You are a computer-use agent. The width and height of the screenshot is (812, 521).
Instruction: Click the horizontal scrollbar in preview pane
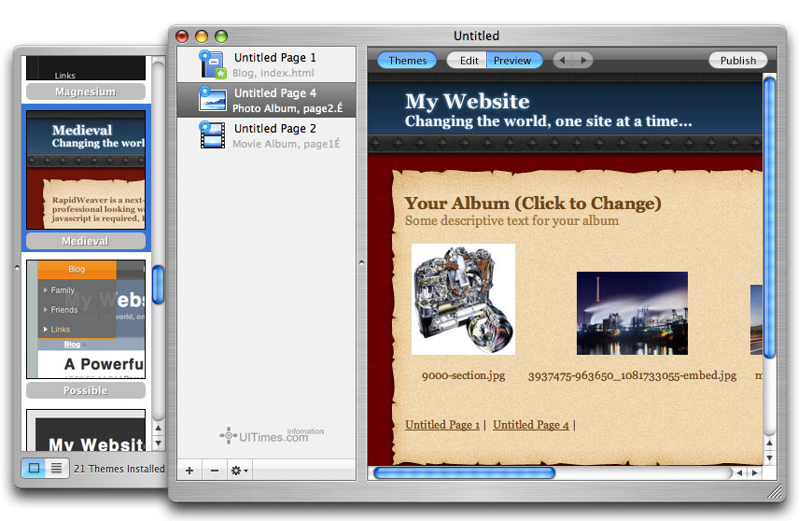click(464, 473)
